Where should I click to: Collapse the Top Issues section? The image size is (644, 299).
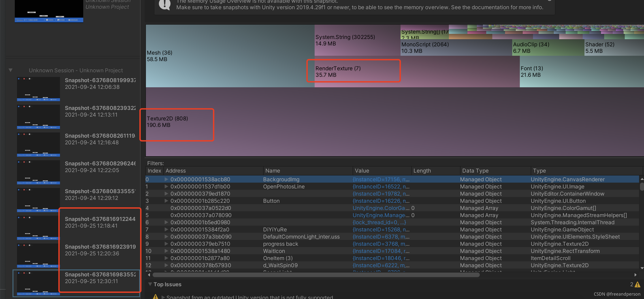pos(150,284)
